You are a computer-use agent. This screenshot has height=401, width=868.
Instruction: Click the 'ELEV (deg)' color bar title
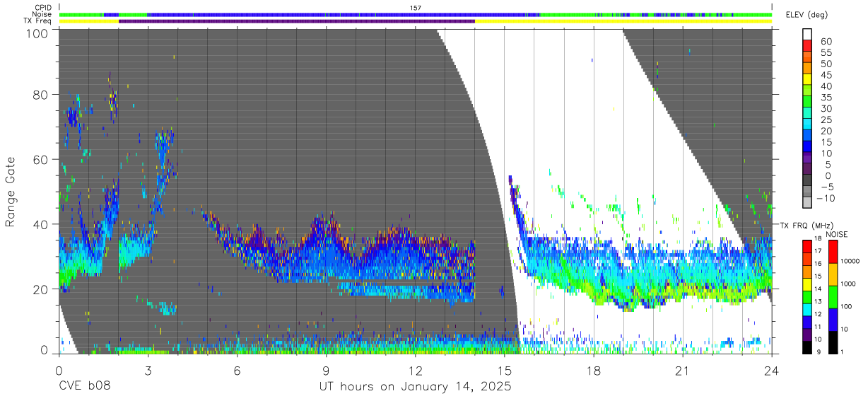807,15
